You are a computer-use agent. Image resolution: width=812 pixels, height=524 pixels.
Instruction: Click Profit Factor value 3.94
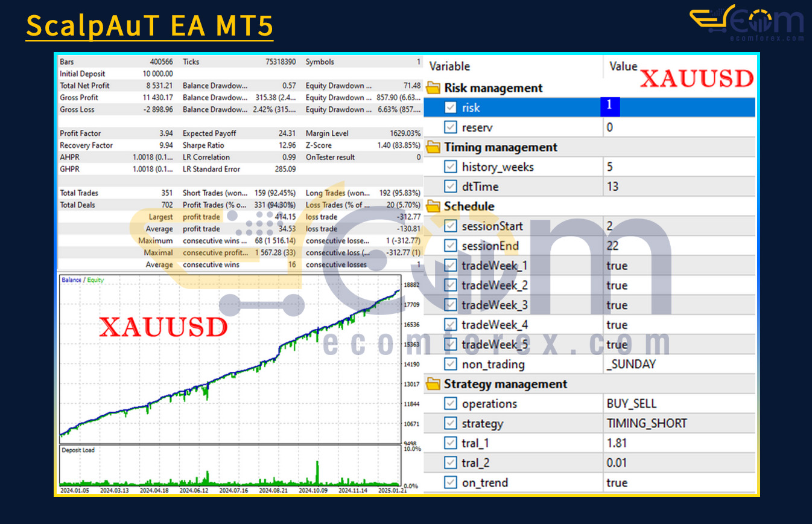pos(166,133)
